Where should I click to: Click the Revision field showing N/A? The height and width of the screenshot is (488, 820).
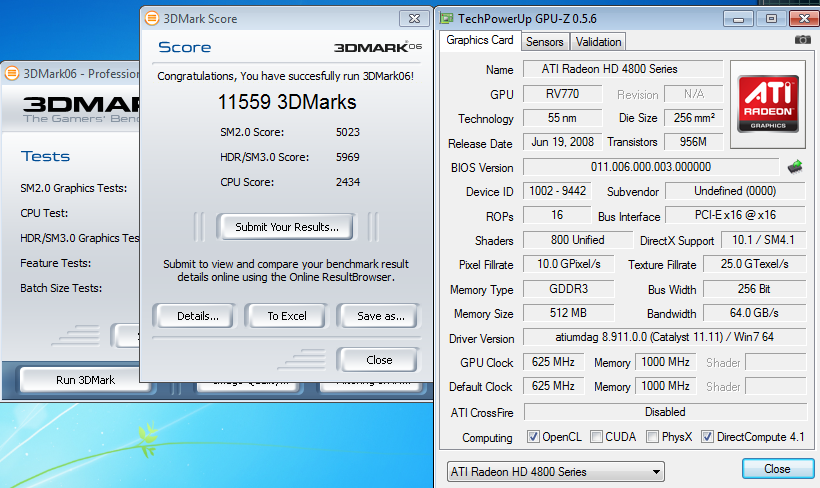point(694,94)
